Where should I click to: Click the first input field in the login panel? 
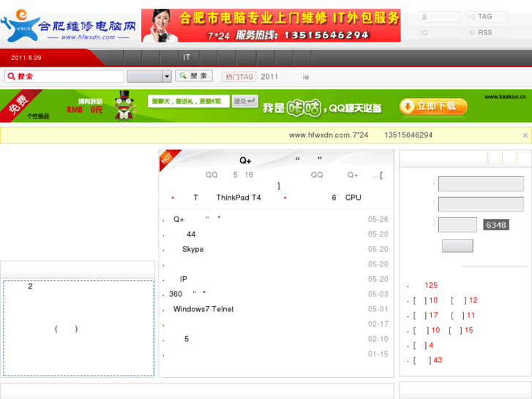pyautogui.click(x=481, y=184)
